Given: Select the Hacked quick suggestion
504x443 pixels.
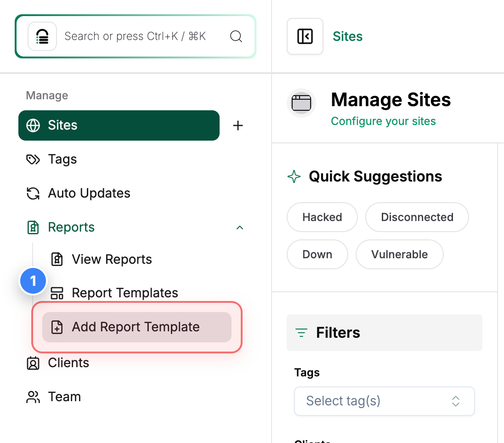Looking at the screenshot, I should [322, 217].
